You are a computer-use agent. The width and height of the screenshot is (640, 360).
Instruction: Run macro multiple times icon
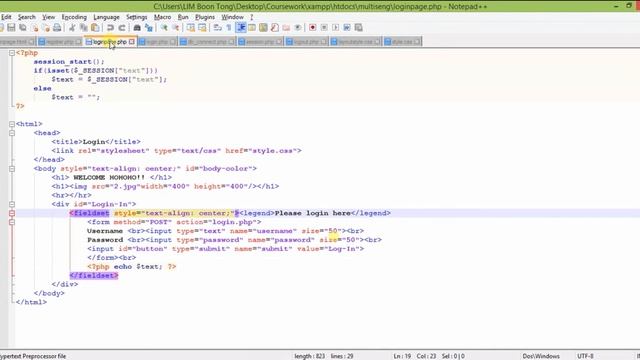347,28
